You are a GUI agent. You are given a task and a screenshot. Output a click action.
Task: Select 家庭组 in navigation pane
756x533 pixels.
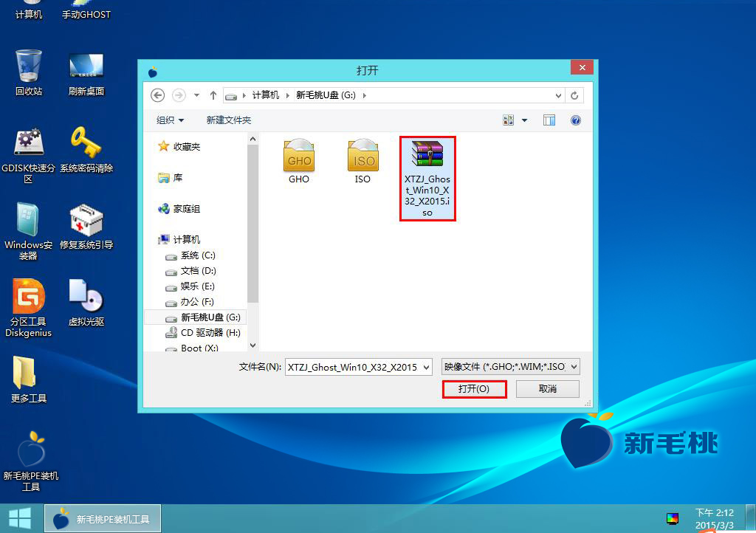pos(179,209)
